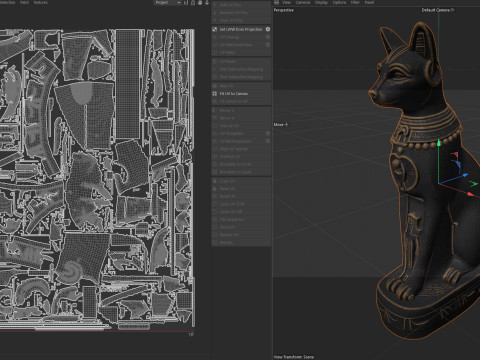Click the Default Camera label in viewport

click(x=435, y=10)
